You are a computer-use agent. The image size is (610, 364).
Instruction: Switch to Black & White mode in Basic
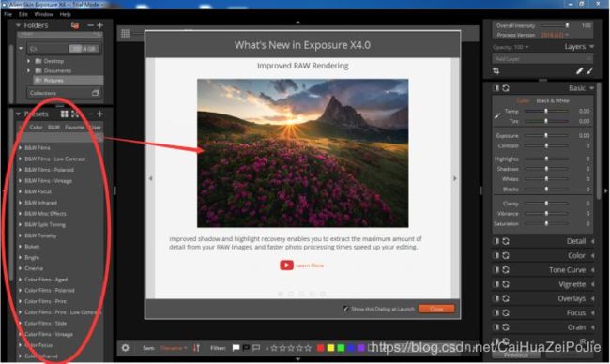click(553, 100)
